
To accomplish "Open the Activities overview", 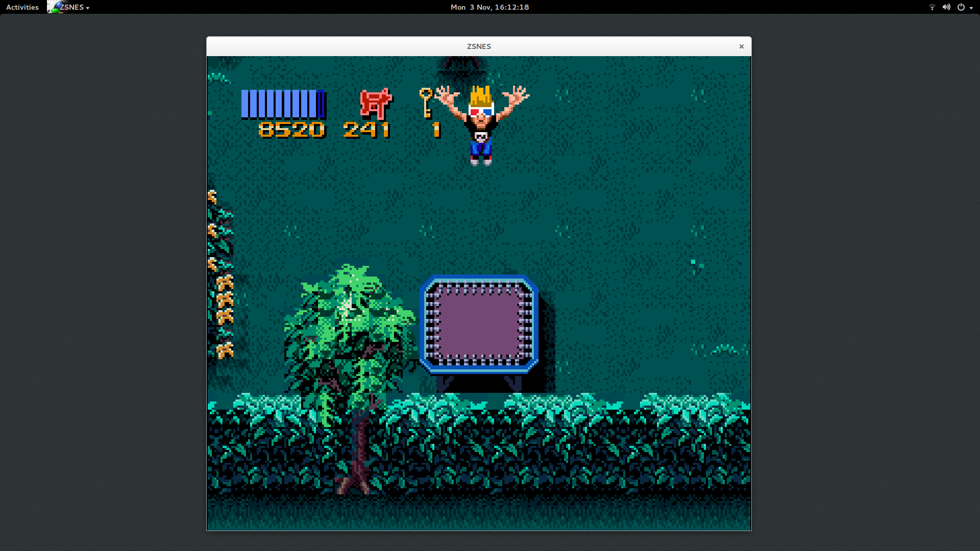I will coord(22,7).
